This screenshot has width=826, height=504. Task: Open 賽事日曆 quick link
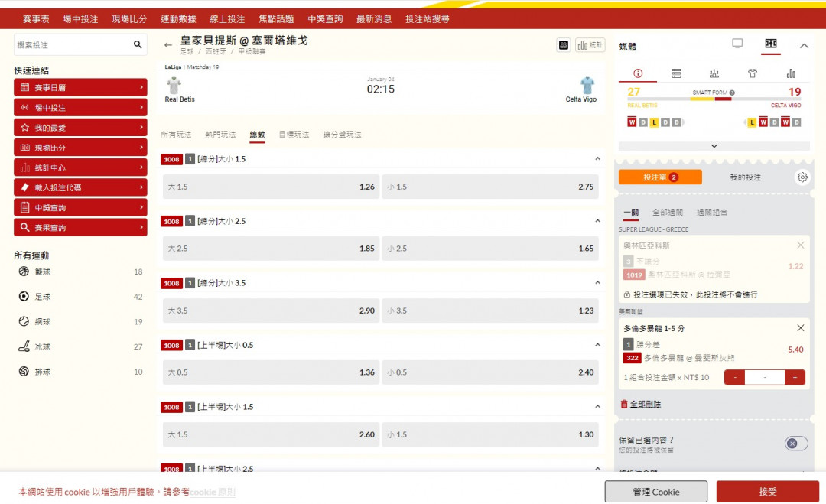click(80, 87)
